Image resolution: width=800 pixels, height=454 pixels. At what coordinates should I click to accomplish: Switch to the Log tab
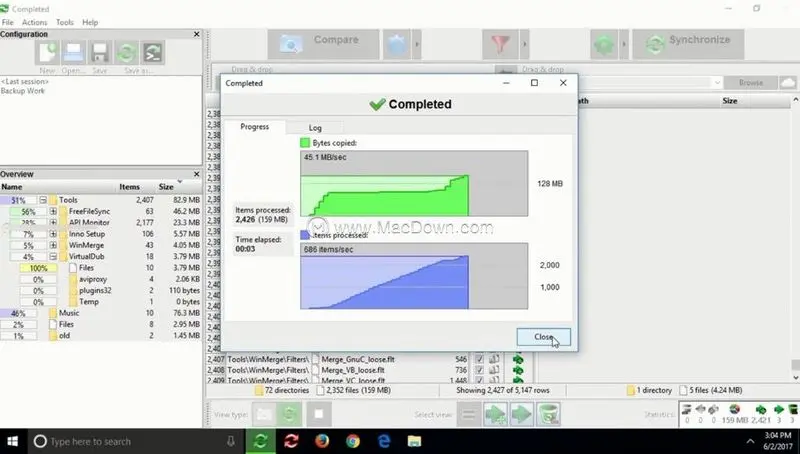(x=315, y=128)
